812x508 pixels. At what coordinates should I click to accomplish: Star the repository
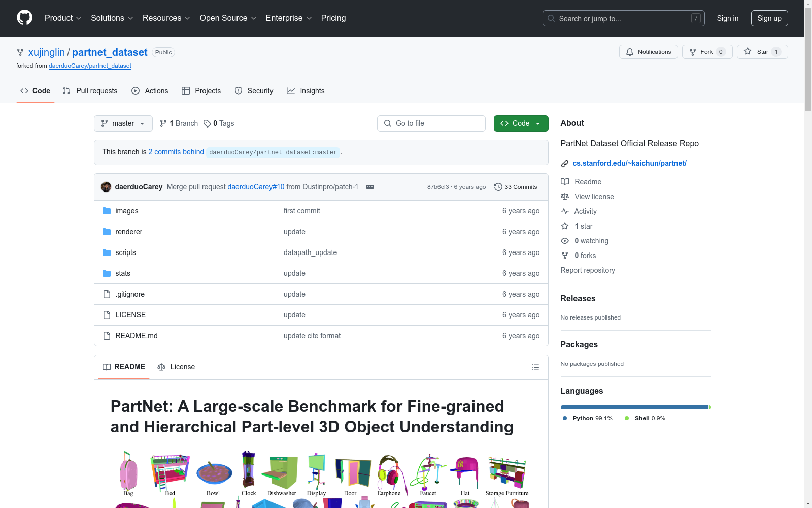[x=762, y=52]
